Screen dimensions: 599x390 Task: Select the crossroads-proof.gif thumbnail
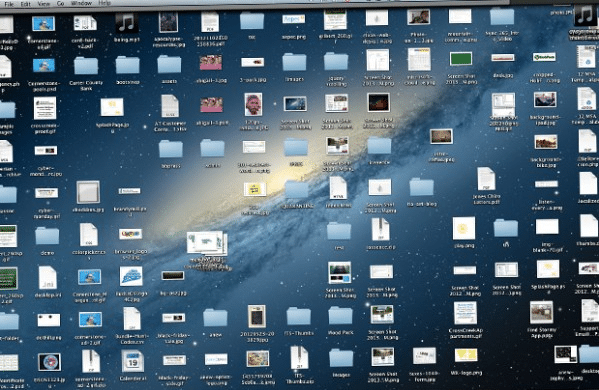[x=45, y=108]
